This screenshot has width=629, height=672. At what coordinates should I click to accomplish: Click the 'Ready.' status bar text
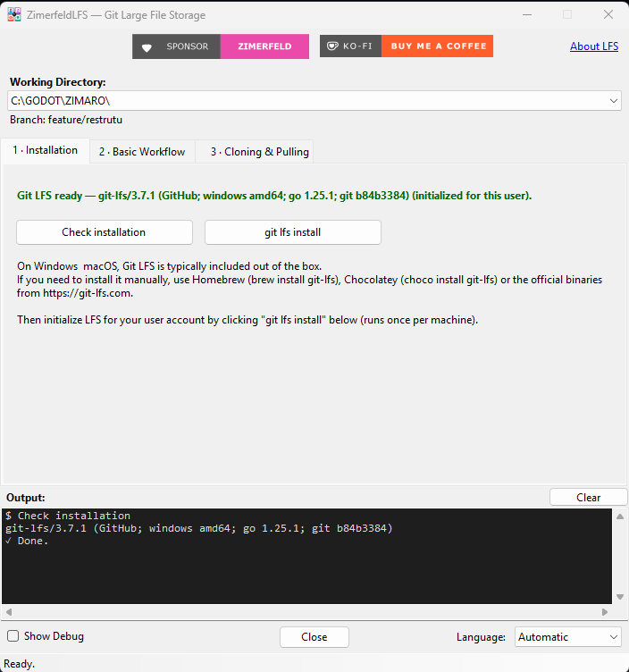[20, 664]
